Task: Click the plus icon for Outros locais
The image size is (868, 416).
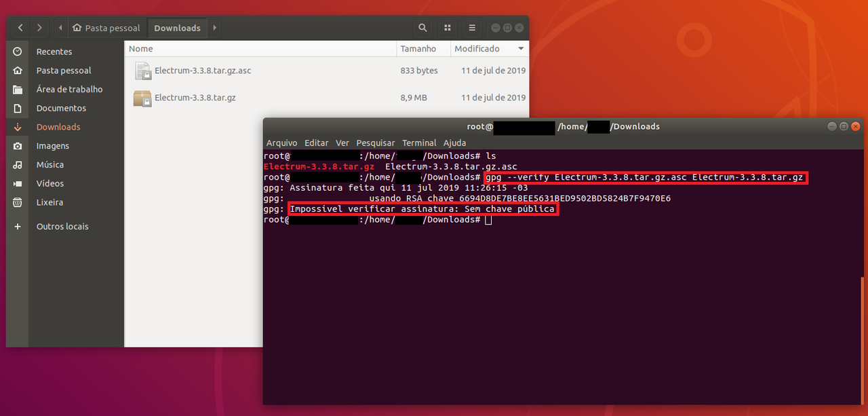Action: click(18, 227)
